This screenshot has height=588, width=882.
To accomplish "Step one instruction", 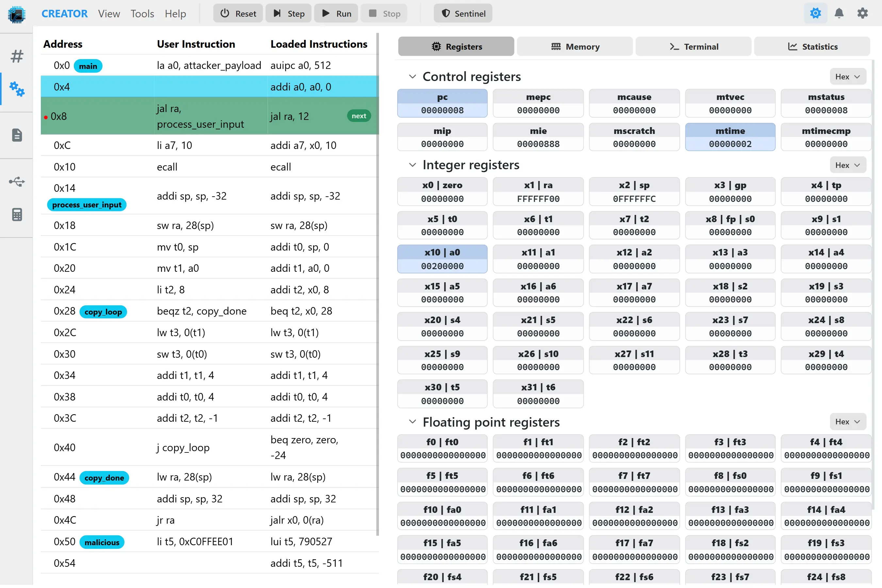I will [288, 13].
